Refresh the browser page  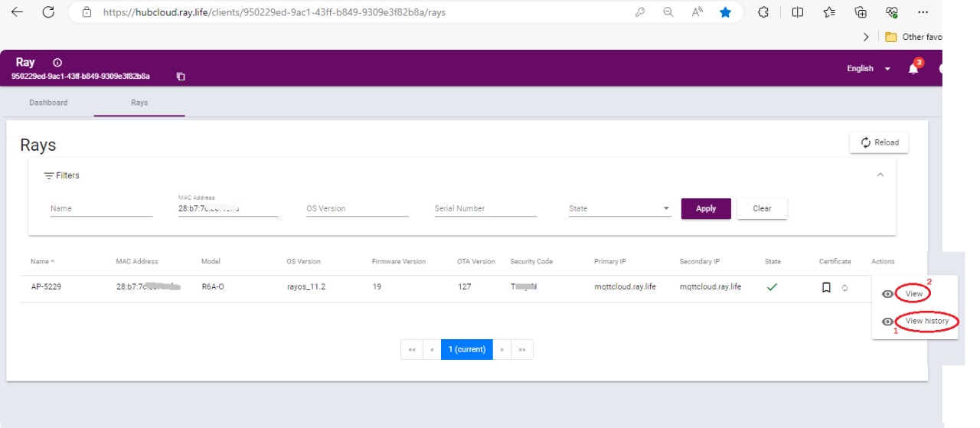coord(48,12)
